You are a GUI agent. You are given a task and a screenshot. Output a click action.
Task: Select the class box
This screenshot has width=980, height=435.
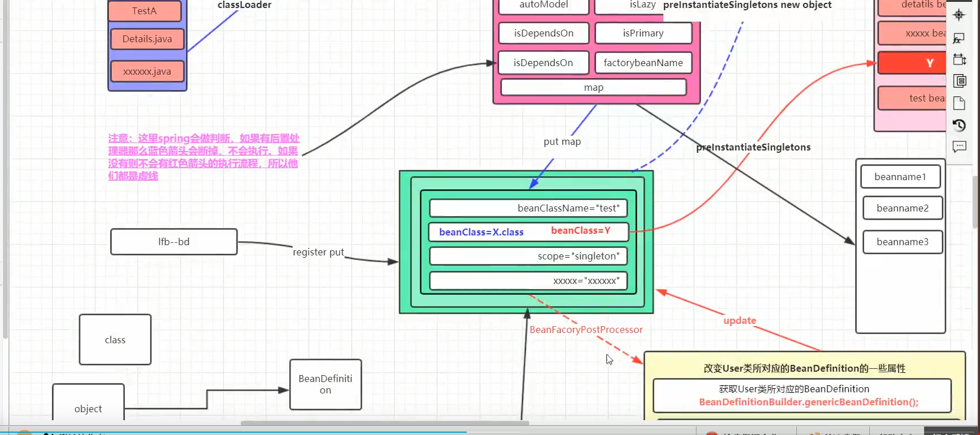115,340
